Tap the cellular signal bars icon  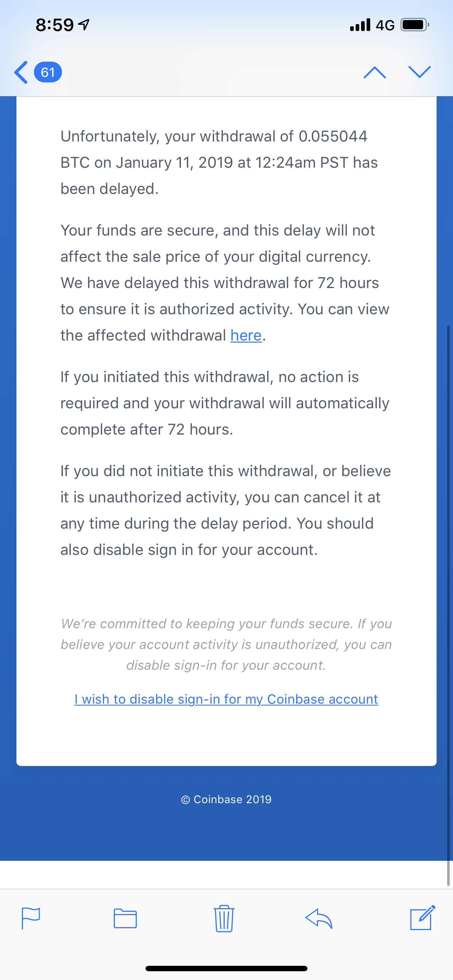[x=360, y=25]
